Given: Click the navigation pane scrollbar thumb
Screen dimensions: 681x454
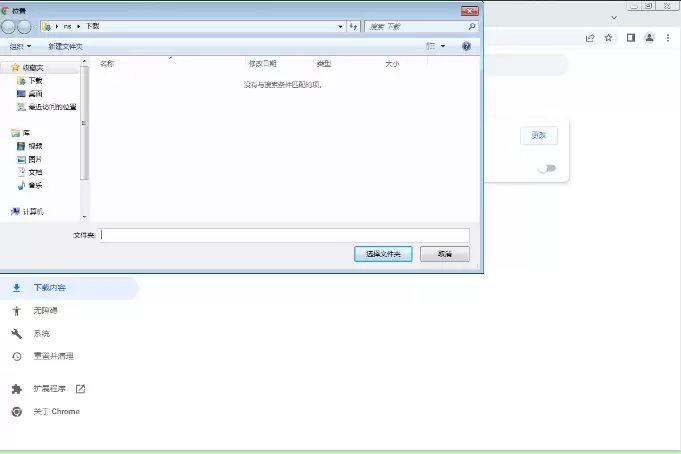Looking at the screenshot, I should pyautogui.click(x=85, y=123).
